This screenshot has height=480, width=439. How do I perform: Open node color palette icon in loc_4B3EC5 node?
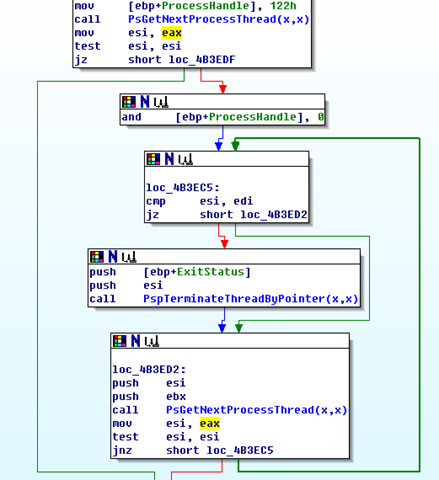coord(153,159)
